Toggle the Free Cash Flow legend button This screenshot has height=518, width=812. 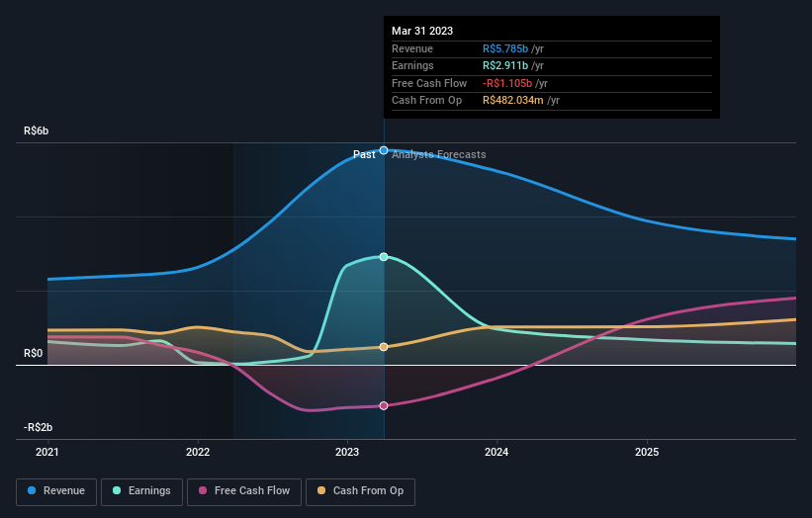[x=244, y=491]
